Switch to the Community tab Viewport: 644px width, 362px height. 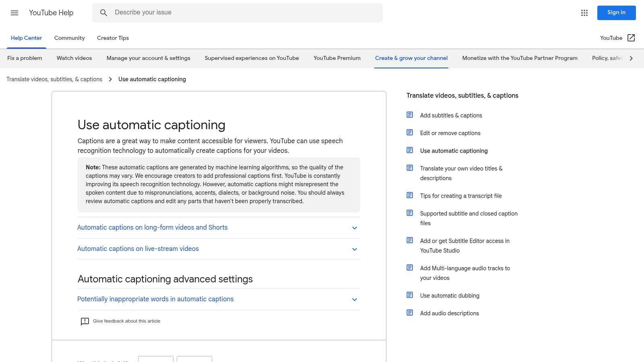(x=69, y=38)
